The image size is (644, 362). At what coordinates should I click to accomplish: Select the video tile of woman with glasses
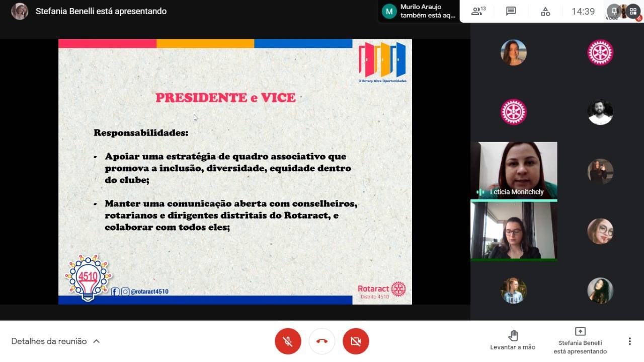pos(514,230)
